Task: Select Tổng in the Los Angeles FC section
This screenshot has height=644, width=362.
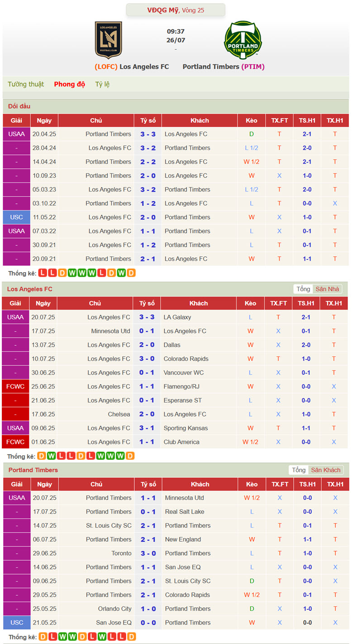Action: click(x=303, y=289)
